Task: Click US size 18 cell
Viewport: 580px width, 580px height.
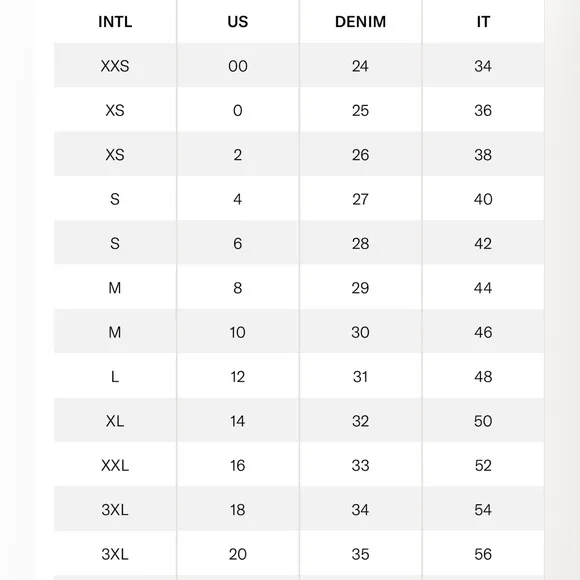Action: (238, 510)
